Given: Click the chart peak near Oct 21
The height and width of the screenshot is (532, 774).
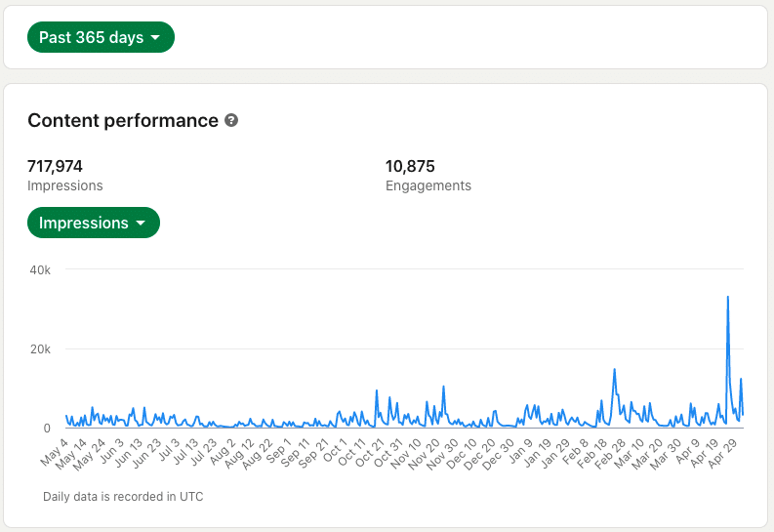Looking at the screenshot, I should coord(377,391).
